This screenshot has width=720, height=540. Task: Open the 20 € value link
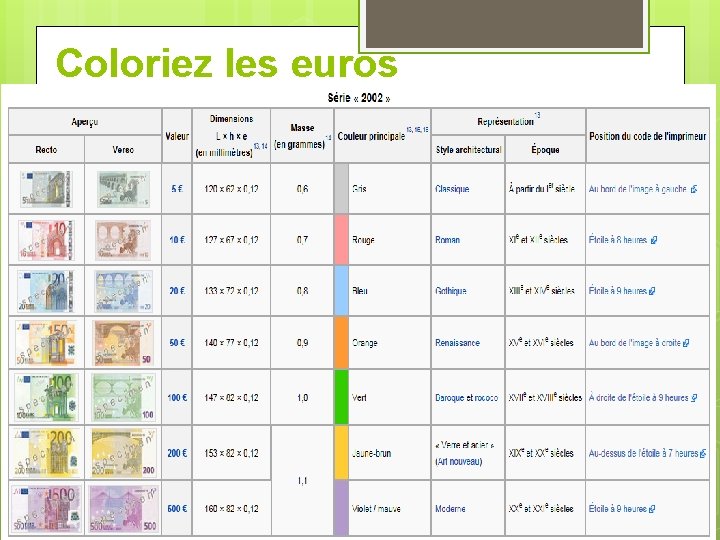click(177, 291)
